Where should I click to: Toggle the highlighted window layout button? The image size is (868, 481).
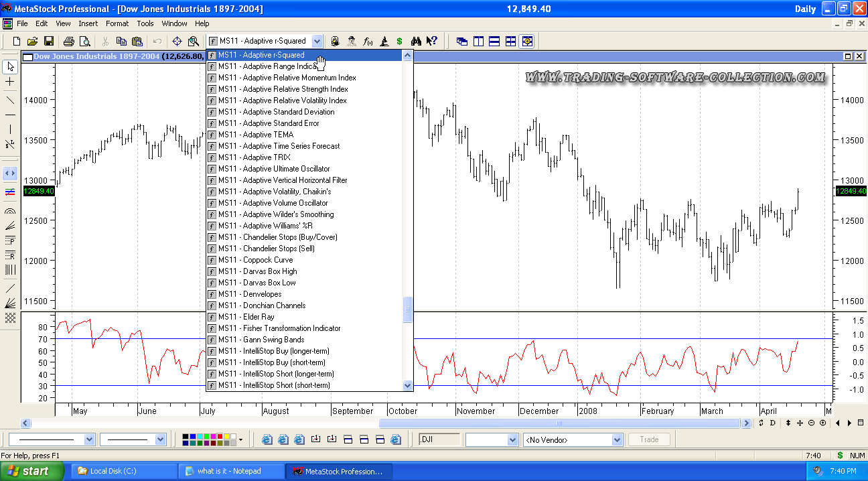527,42
